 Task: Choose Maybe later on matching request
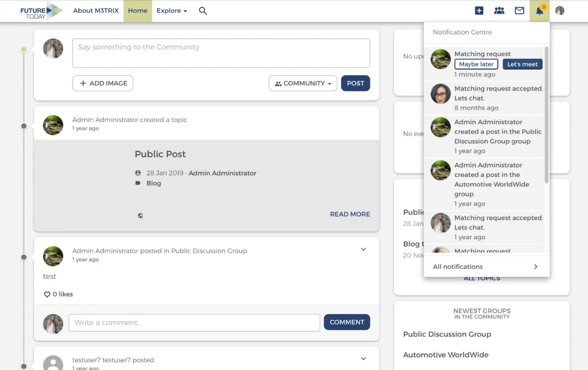[476, 64]
